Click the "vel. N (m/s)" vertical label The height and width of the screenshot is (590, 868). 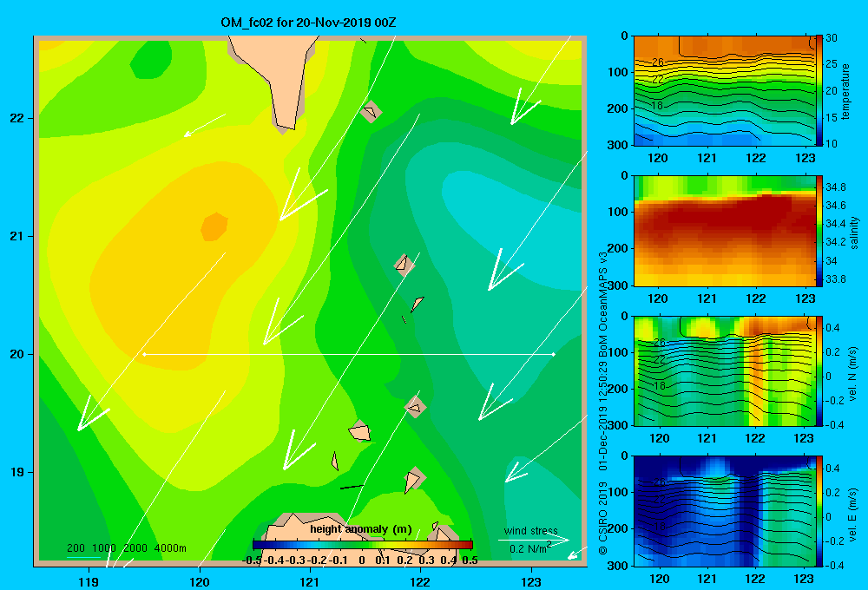click(852, 374)
